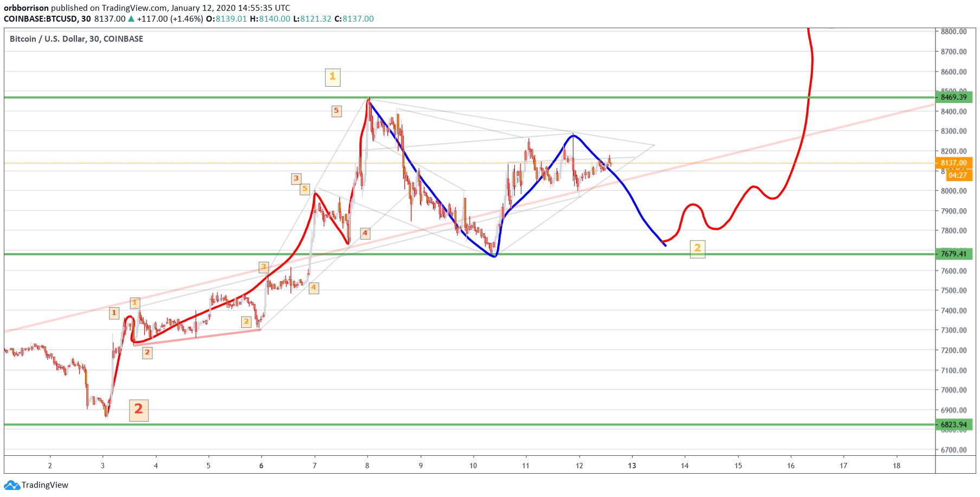Screen dimensions: 980x497
Task: Select the small orange wave 4 label
Action: tap(313, 288)
